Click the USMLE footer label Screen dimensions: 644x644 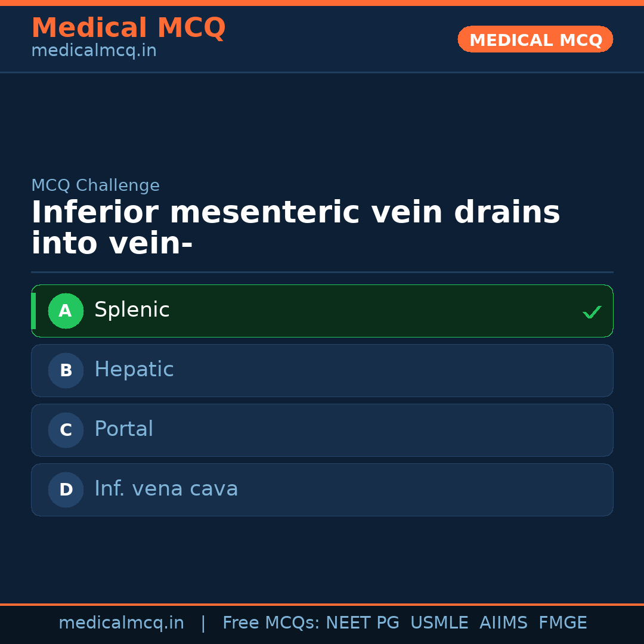(x=439, y=623)
